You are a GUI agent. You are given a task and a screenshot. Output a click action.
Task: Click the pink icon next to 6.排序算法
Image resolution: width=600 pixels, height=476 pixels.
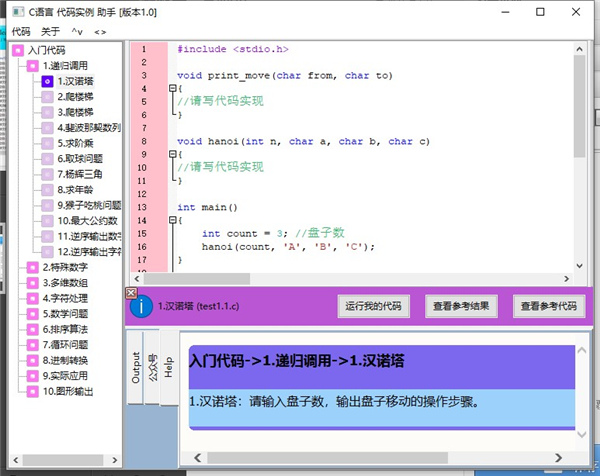(32, 328)
